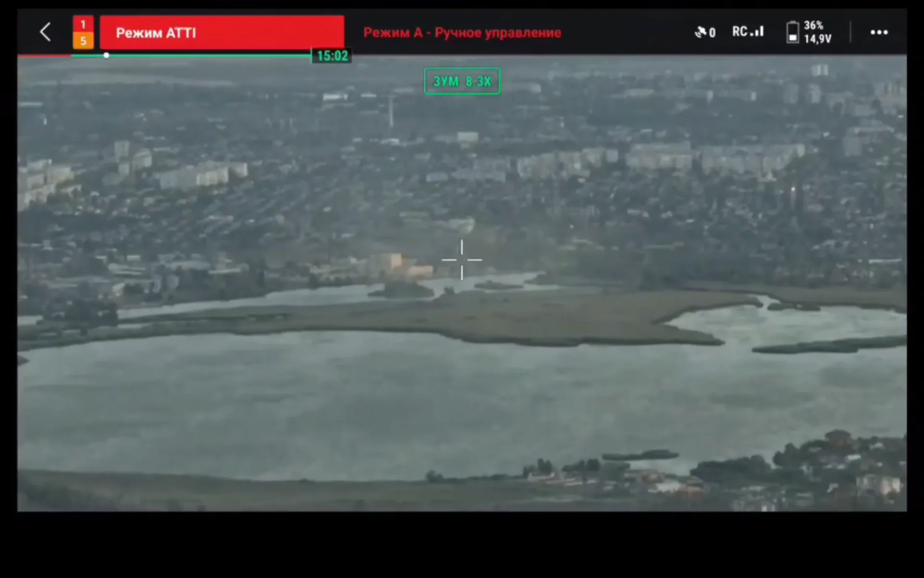Screen dimensions: 924x578
Task: Tap the red warning badge showing 1
Action: [83, 24]
